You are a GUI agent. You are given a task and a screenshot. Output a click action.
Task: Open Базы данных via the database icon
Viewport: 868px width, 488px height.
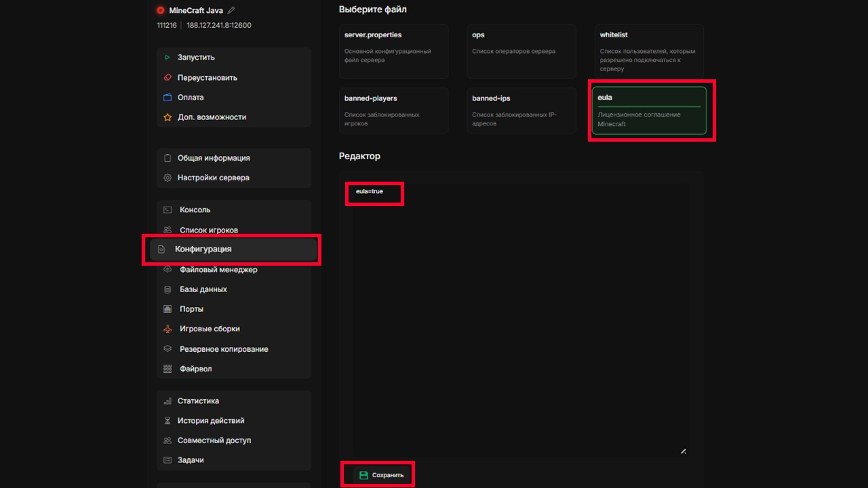tap(167, 289)
